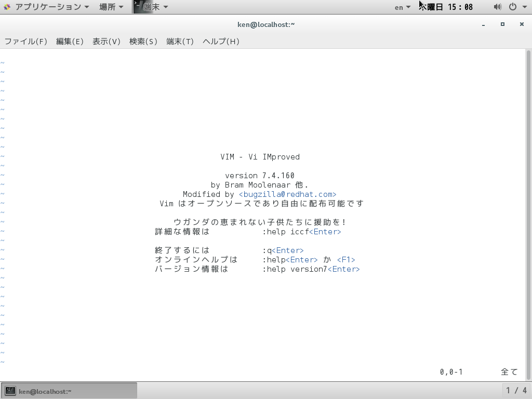Open the ファイル(F) menu
The width and height of the screenshot is (532, 399).
(26, 42)
